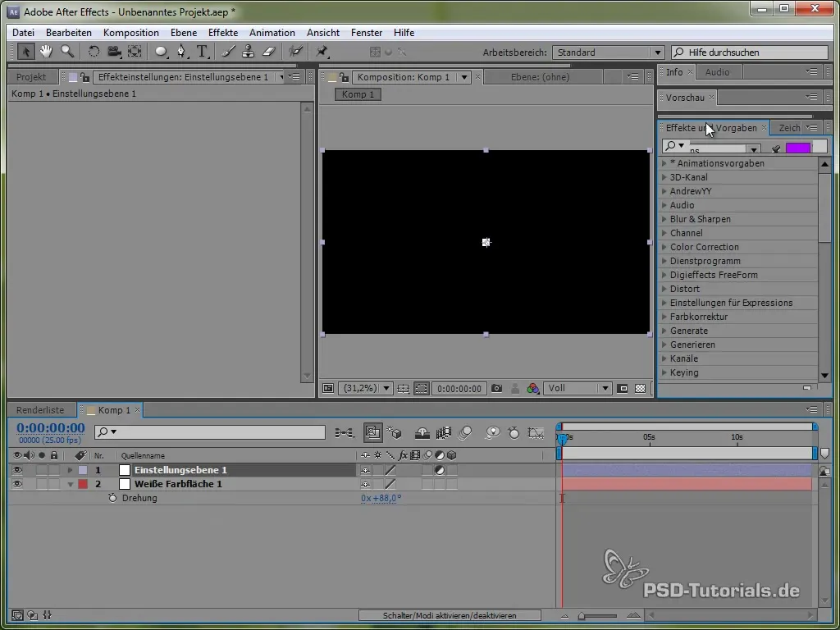Open the Effekte menu
Screen dimensions: 840x630
pyautogui.click(x=223, y=33)
